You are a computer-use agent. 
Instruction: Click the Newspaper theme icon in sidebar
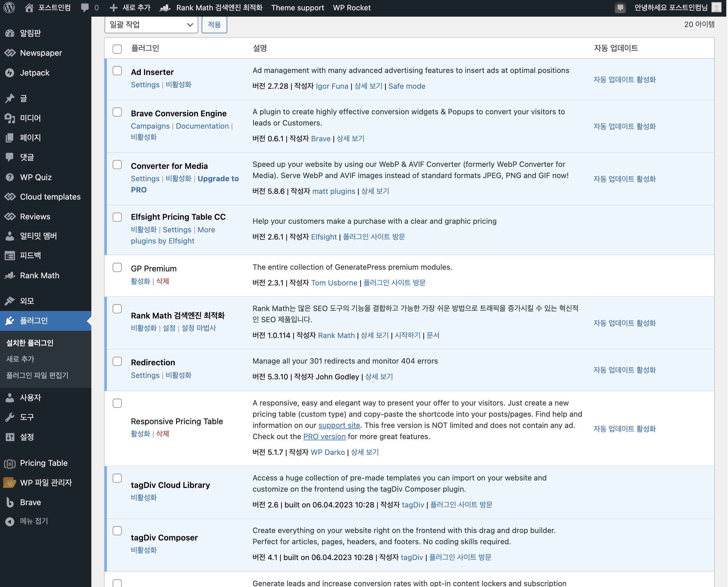point(10,53)
